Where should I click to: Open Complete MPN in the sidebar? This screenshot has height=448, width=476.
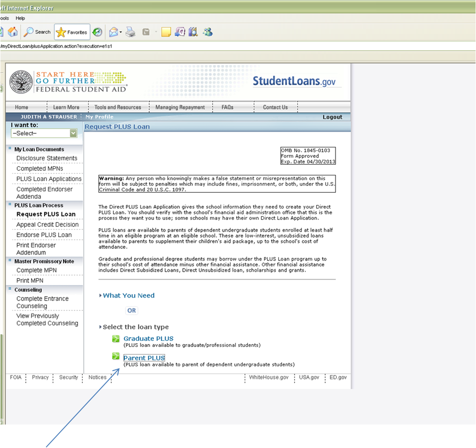pyautogui.click(x=37, y=270)
